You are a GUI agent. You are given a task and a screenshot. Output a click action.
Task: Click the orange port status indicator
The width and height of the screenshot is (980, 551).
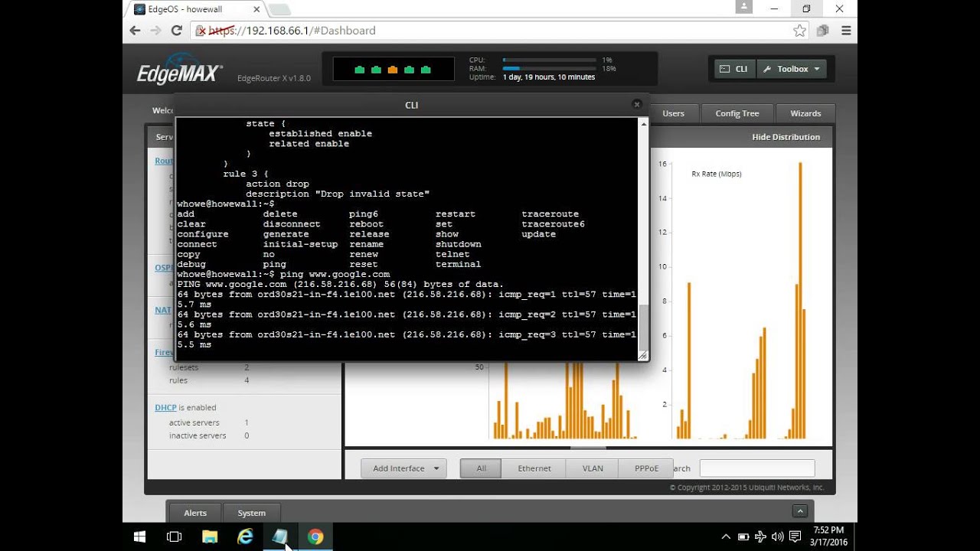[x=393, y=70]
